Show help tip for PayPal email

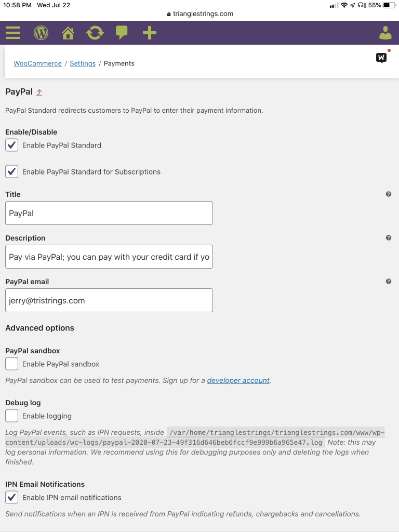(389, 281)
